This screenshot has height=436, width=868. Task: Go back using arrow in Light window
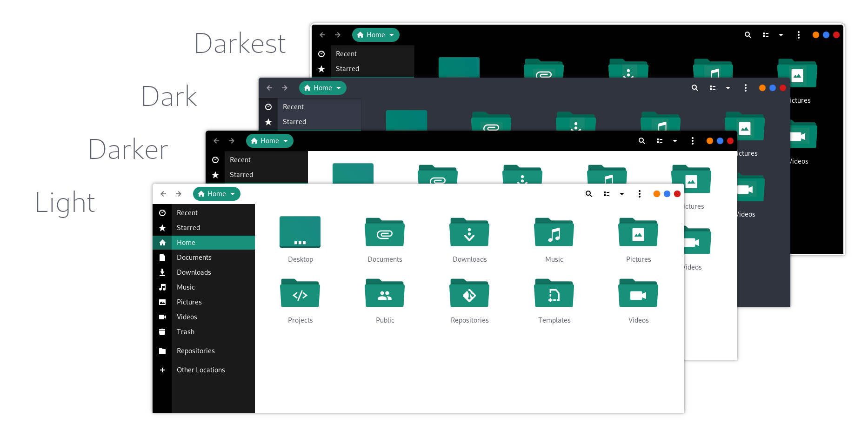pyautogui.click(x=163, y=194)
